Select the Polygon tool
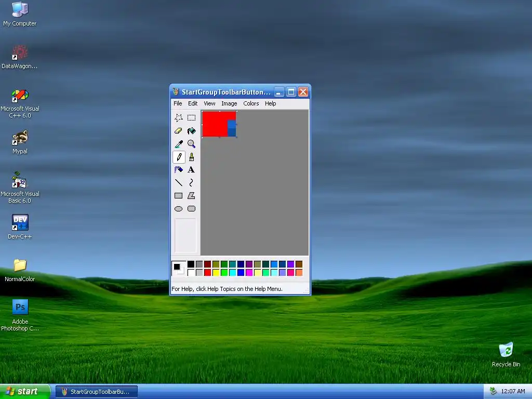Screen dimensions: 532x399 191,196
